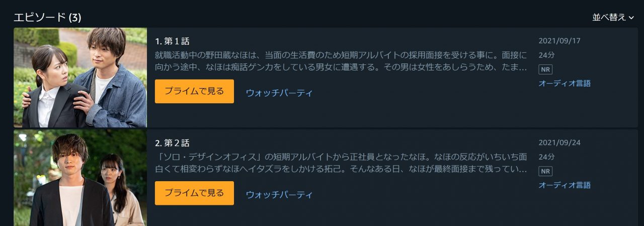Select the title 2. 第2話
The height and width of the screenshot is (226, 644).
(172, 143)
